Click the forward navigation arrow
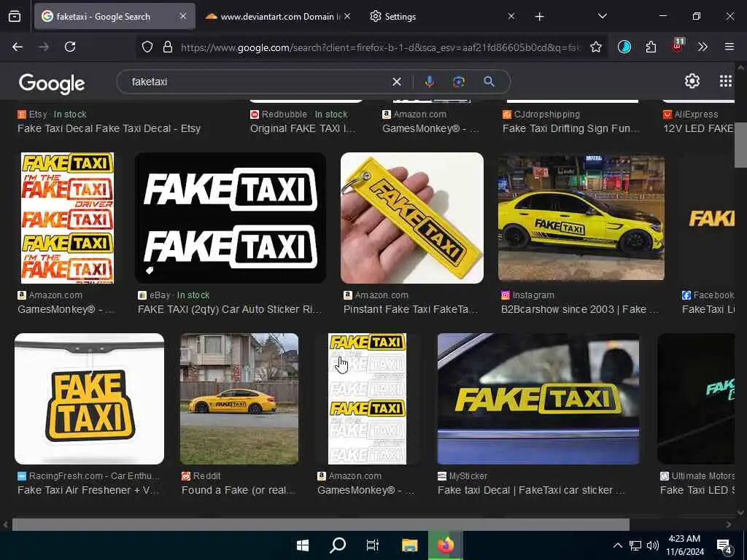 tap(43, 47)
